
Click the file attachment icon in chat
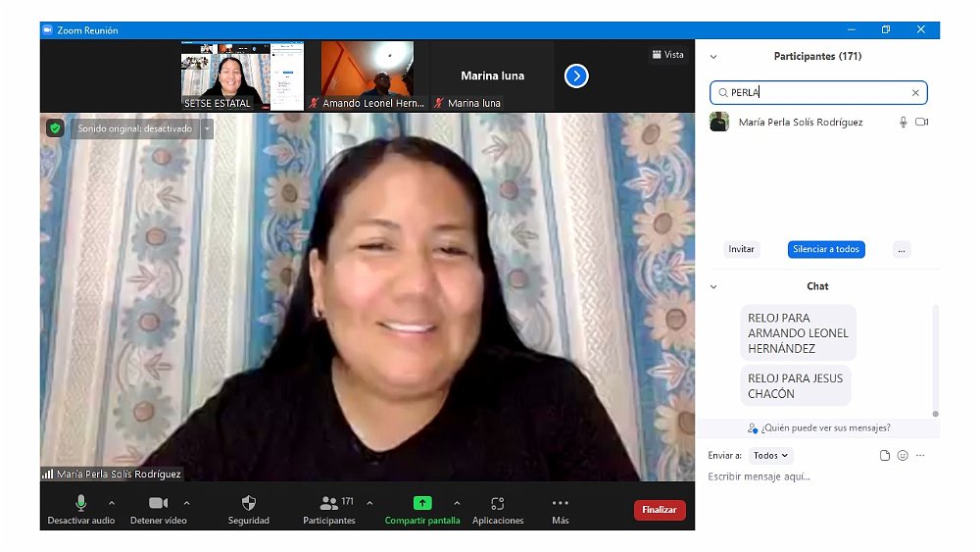885,456
